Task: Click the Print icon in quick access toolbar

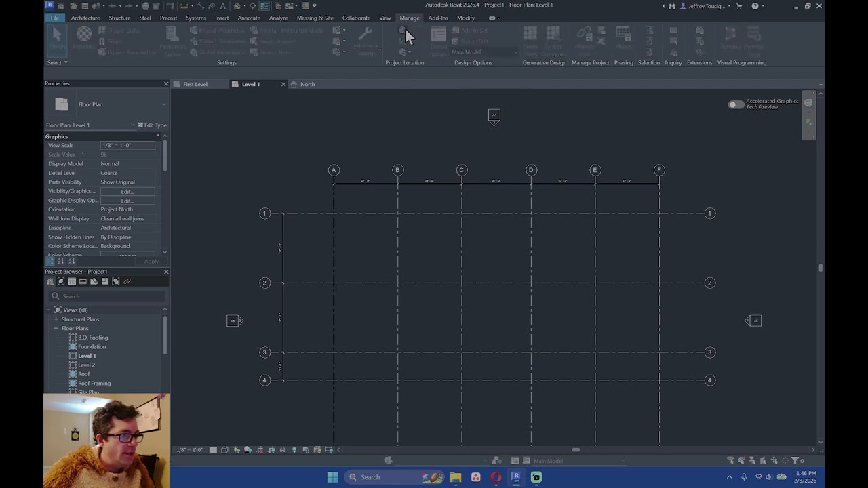Action: [145, 6]
